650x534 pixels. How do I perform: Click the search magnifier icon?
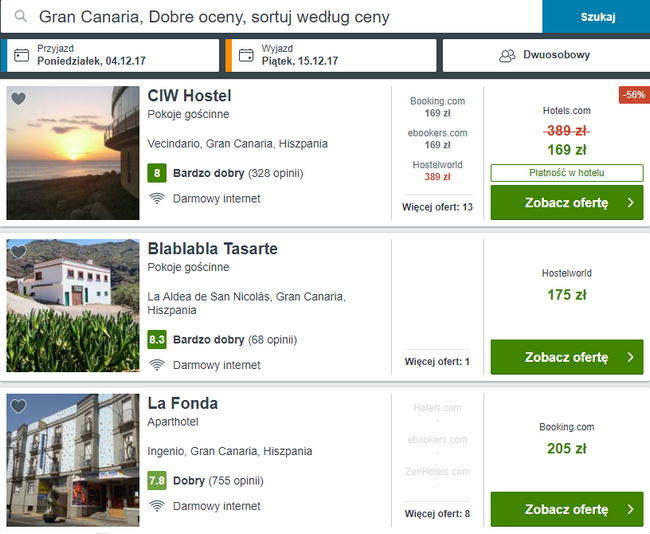pos(20,17)
